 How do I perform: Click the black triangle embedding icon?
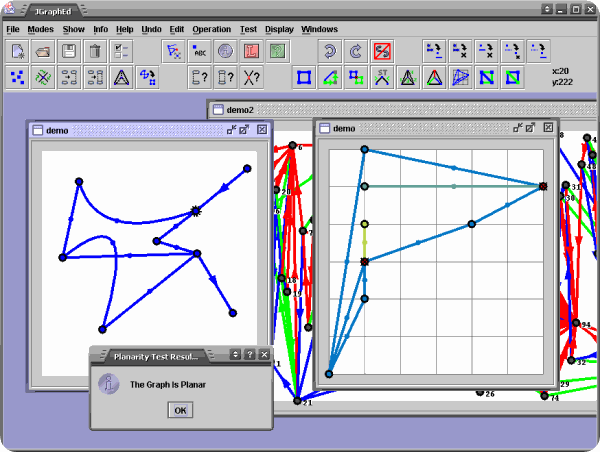point(121,77)
